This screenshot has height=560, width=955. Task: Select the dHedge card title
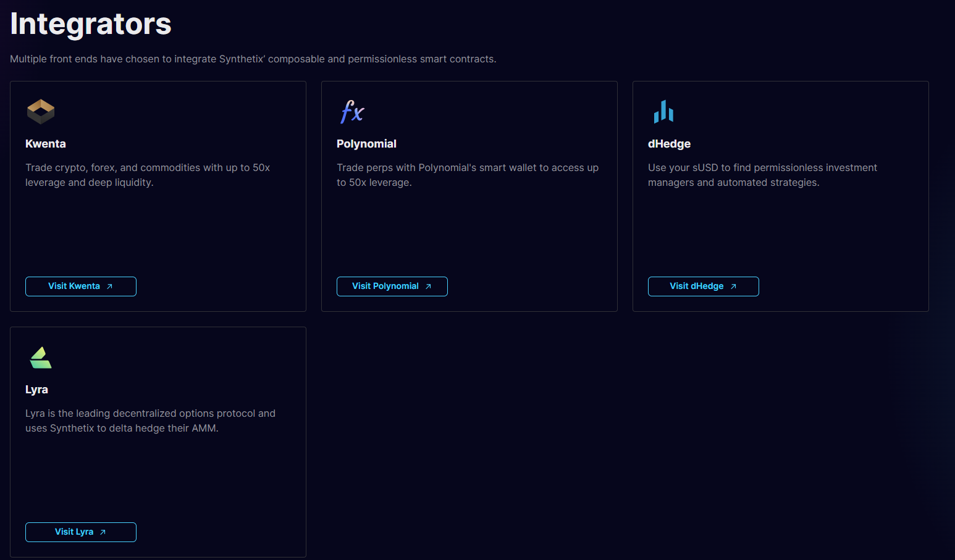pyautogui.click(x=669, y=144)
